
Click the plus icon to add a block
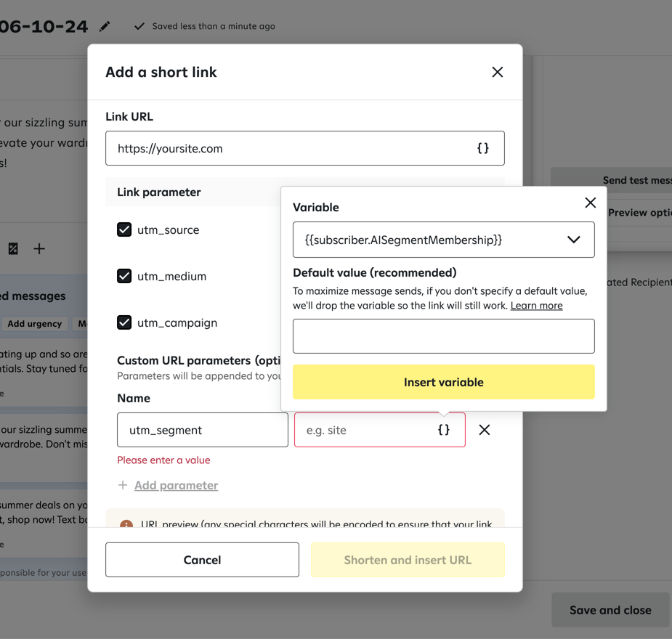point(39,248)
